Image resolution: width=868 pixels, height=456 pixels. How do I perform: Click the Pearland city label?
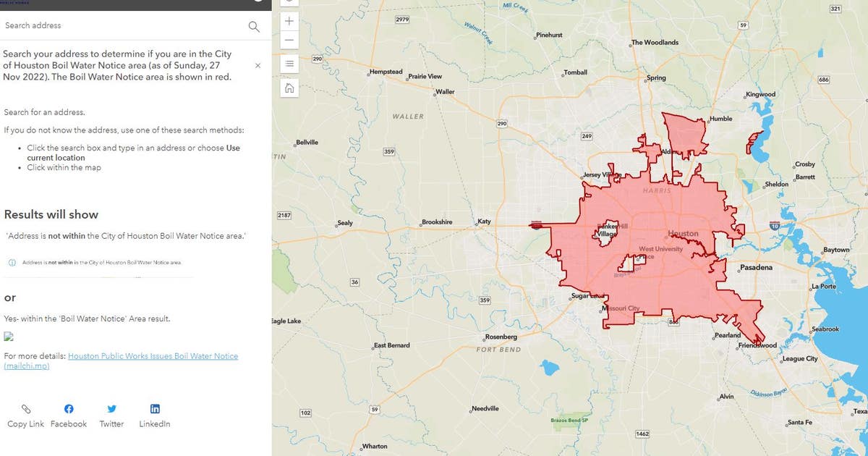[x=728, y=335]
